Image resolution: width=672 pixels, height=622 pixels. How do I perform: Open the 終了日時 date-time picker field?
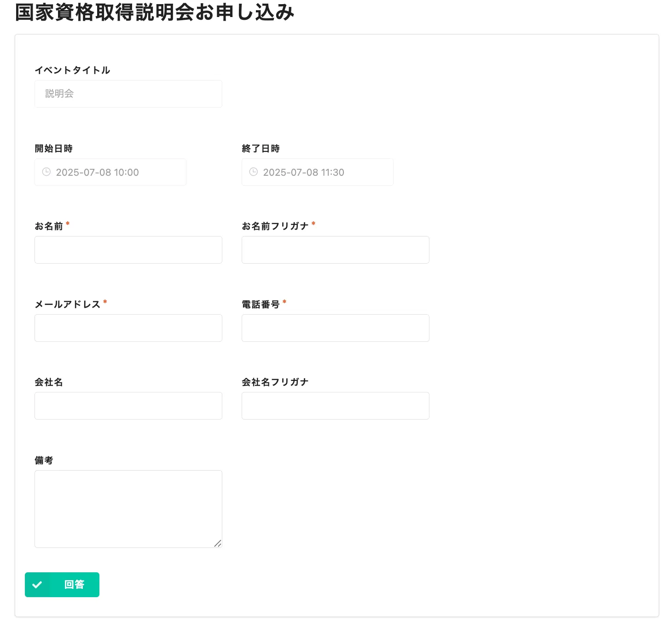(318, 172)
